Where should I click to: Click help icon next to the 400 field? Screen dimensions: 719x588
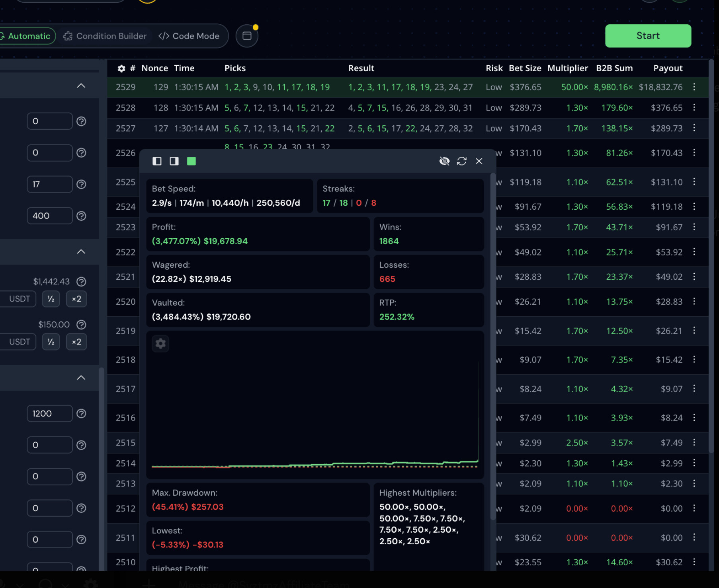click(81, 216)
